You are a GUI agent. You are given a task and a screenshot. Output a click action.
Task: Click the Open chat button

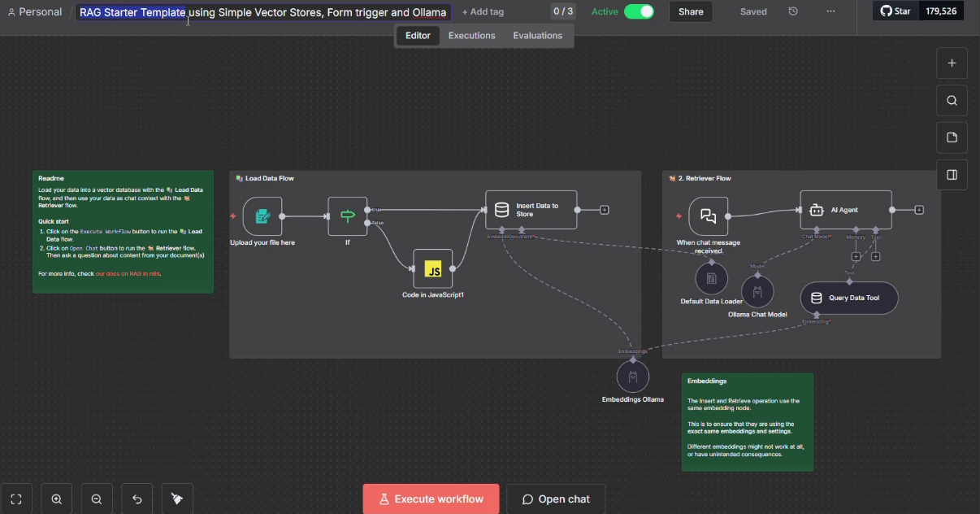pos(556,499)
